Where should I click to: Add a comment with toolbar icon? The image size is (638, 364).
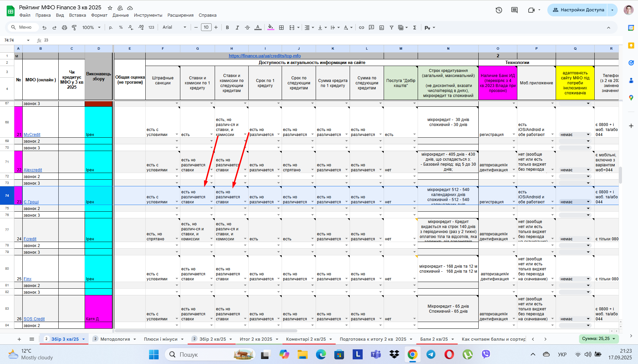click(x=371, y=28)
